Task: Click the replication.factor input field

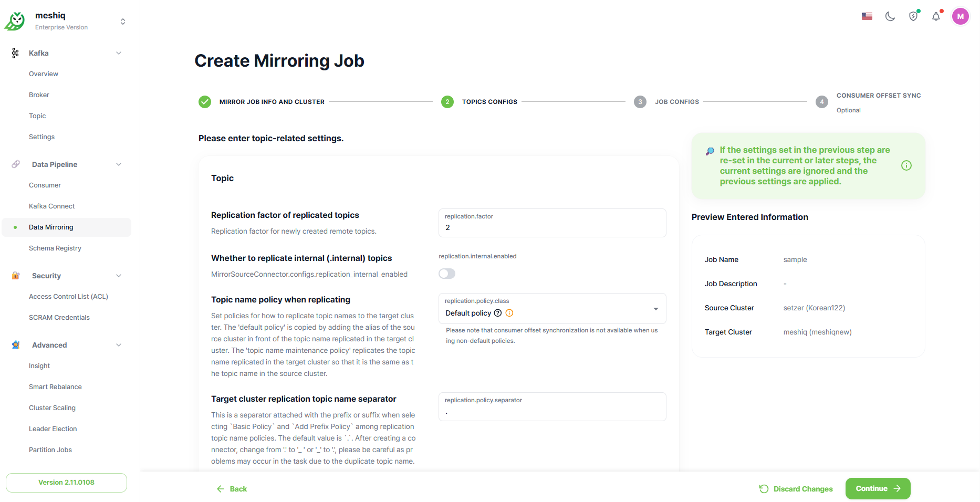Action: pyautogui.click(x=552, y=227)
